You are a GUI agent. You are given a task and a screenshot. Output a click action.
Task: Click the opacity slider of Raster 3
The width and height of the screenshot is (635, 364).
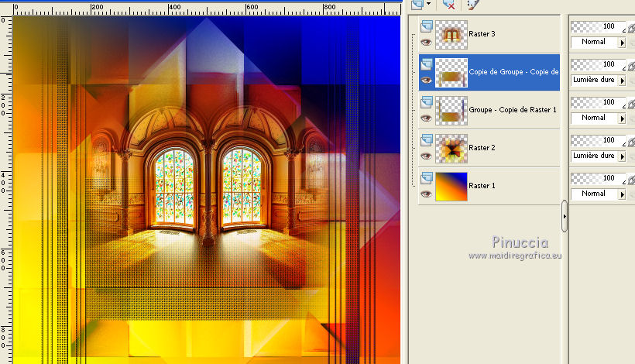tap(596, 26)
